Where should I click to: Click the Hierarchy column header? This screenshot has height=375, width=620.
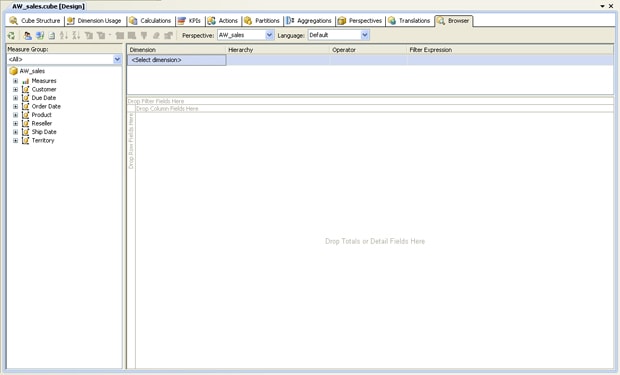[x=278, y=50]
